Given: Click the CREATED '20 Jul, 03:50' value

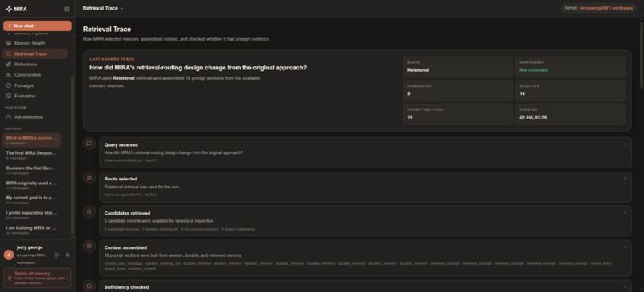Looking at the screenshot, I should pos(533,117).
